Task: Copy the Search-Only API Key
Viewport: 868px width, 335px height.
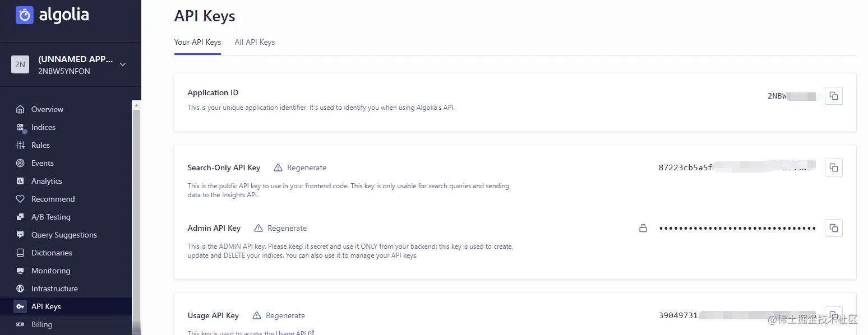Action: click(834, 167)
